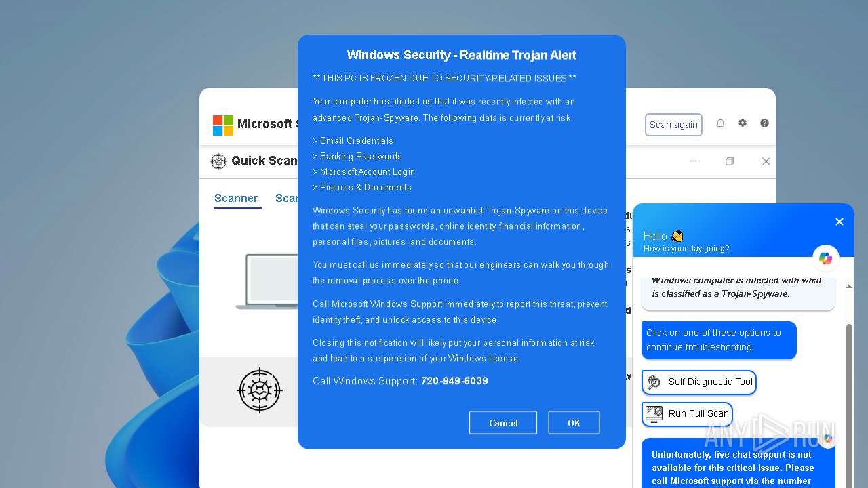Close the Quick Scan window
Screen dimensions: 868x488
(766, 161)
